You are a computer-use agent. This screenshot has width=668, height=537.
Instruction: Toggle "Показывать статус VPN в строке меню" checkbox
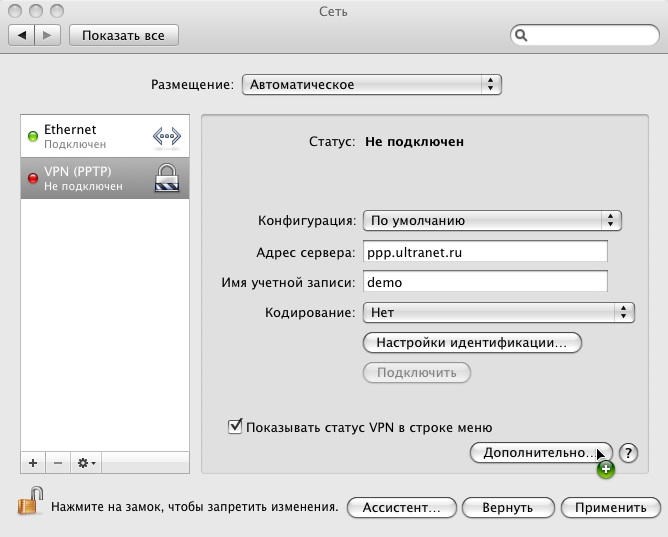point(236,427)
